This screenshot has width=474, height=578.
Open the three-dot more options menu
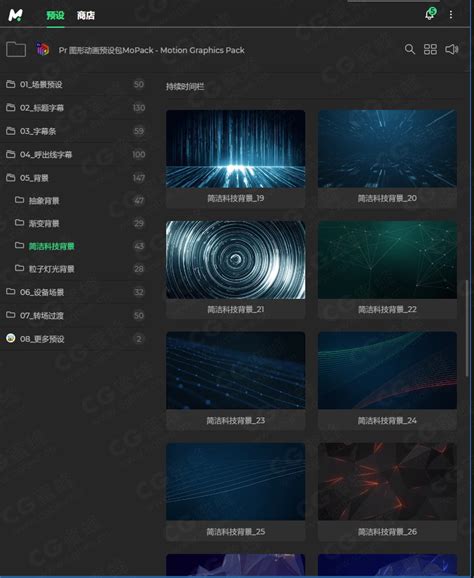tap(451, 15)
